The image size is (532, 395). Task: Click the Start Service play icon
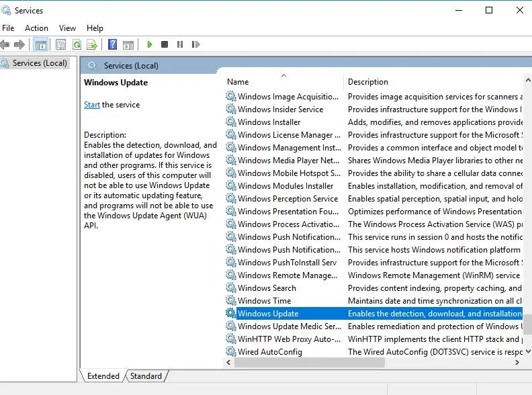(149, 45)
